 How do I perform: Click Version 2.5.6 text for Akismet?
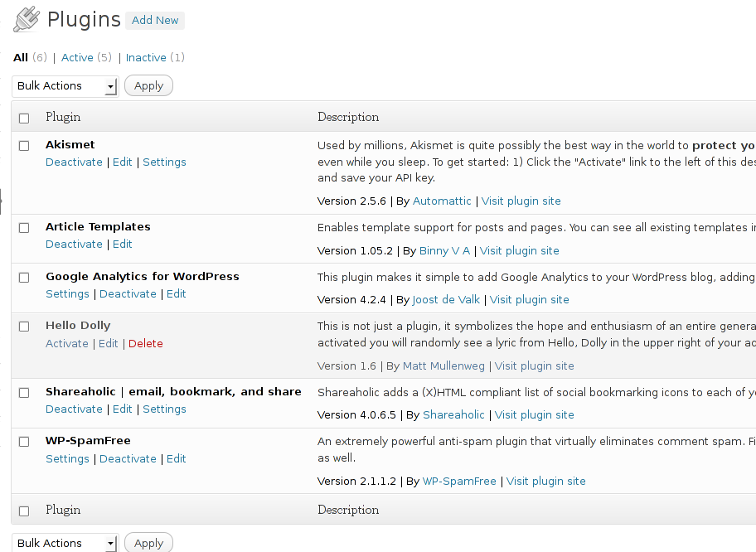[x=351, y=201]
